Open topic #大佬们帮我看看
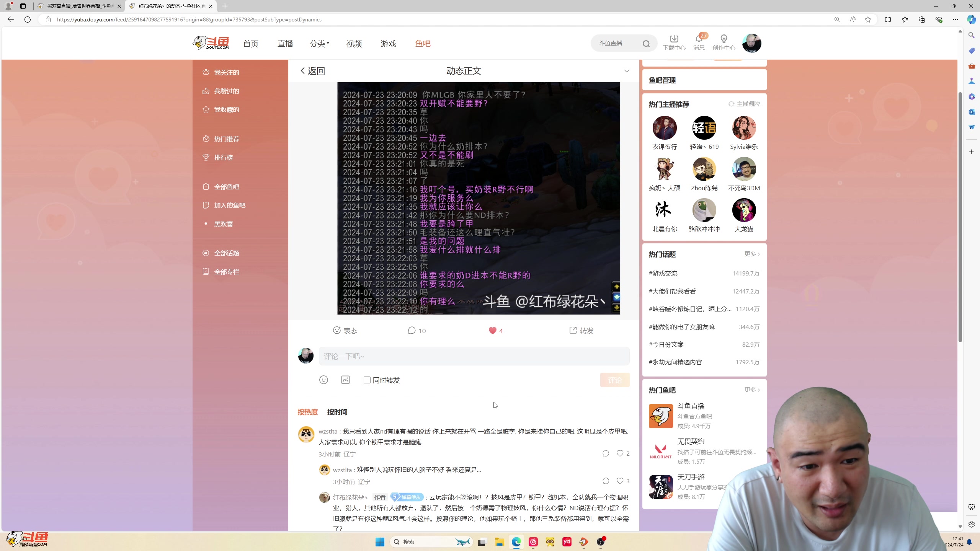 (672, 291)
